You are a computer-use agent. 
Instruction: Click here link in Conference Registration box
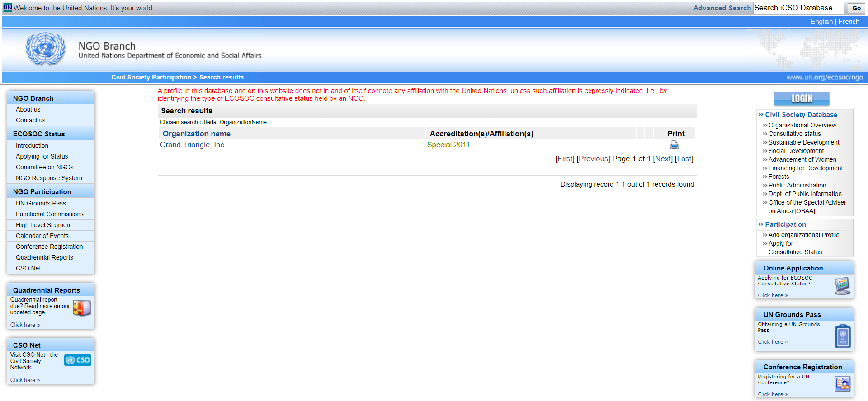coord(773,394)
